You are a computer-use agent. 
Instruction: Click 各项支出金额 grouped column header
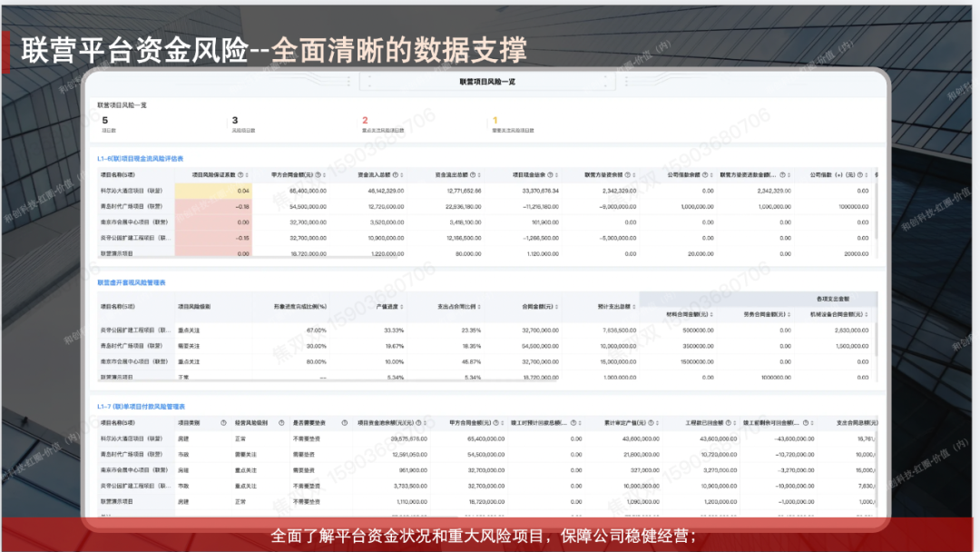pyautogui.click(x=833, y=299)
